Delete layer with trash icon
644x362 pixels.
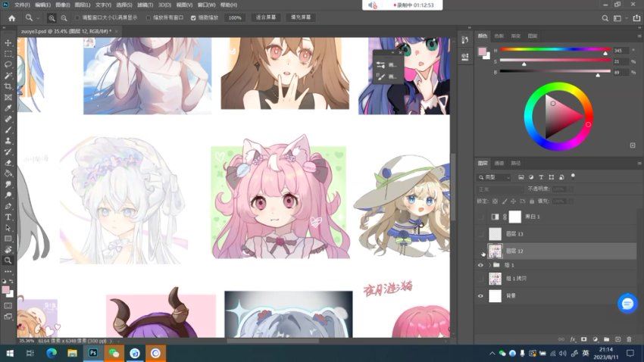point(629,339)
